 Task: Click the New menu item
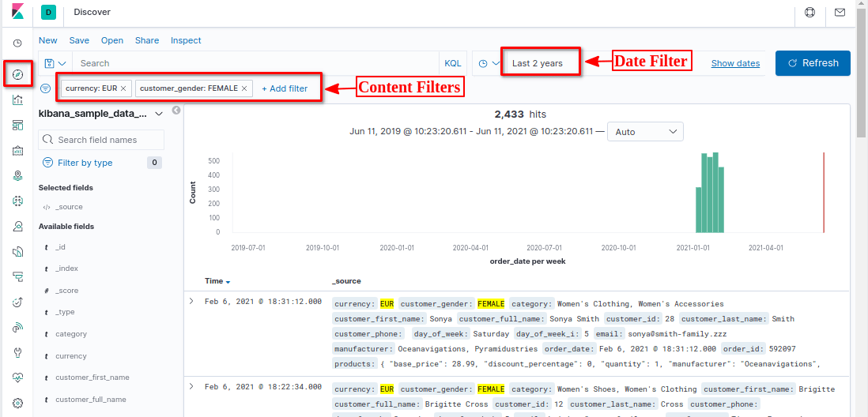pyautogui.click(x=47, y=40)
